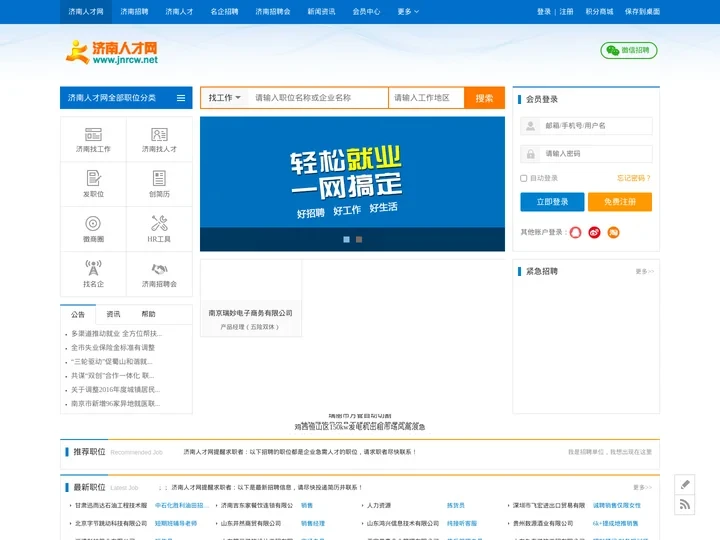
Task: Click the 忘记密码 link
Action: click(633, 178)
